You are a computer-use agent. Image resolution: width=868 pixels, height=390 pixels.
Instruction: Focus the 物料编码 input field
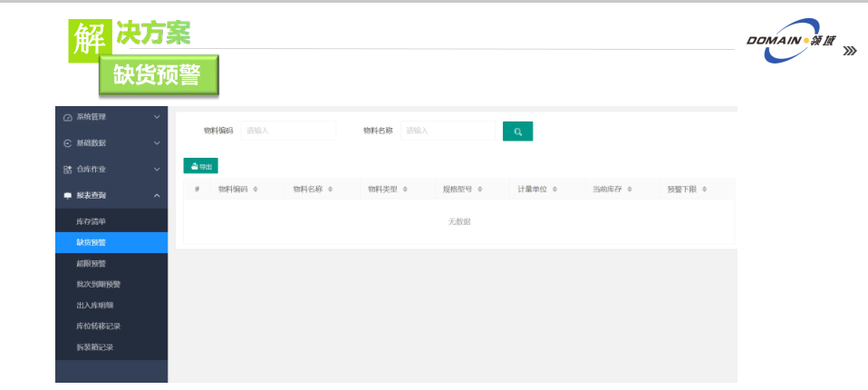(x=288, y=131)
